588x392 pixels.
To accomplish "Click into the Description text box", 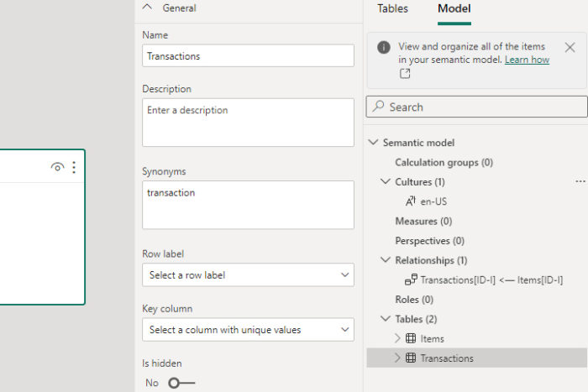I will click(x=248, y=123).
